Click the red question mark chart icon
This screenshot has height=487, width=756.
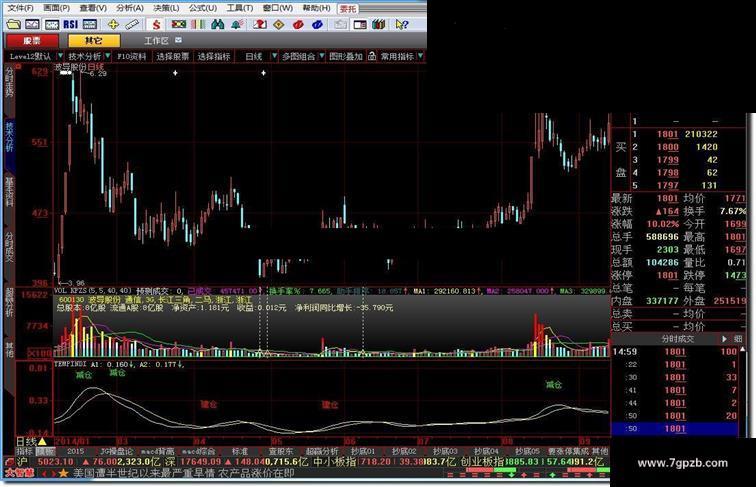click(259, 24)
